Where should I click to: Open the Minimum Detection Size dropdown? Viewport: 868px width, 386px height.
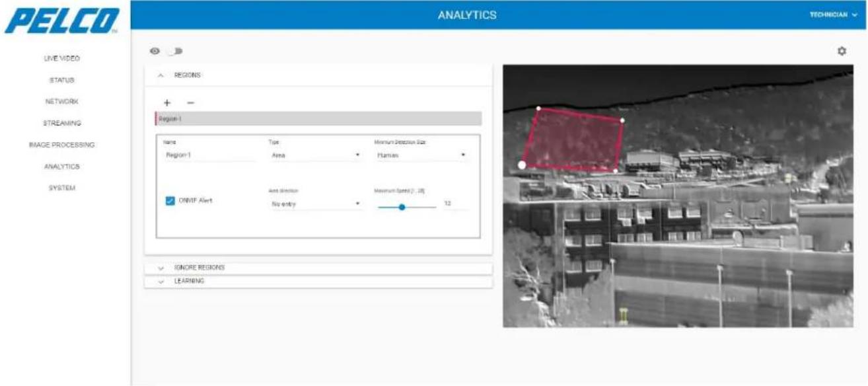click(x=421, y=155)
